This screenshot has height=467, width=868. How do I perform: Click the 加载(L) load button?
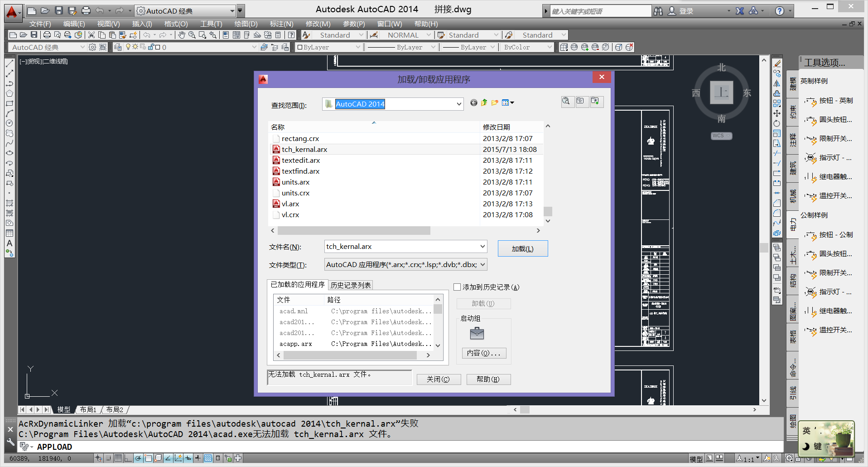pyautogui.click(x=523, y=248)
